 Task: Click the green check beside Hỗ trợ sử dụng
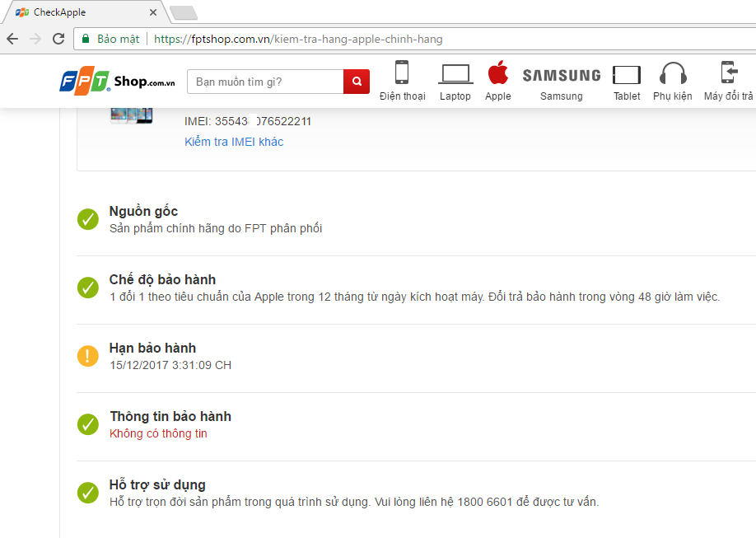[88, 493]
